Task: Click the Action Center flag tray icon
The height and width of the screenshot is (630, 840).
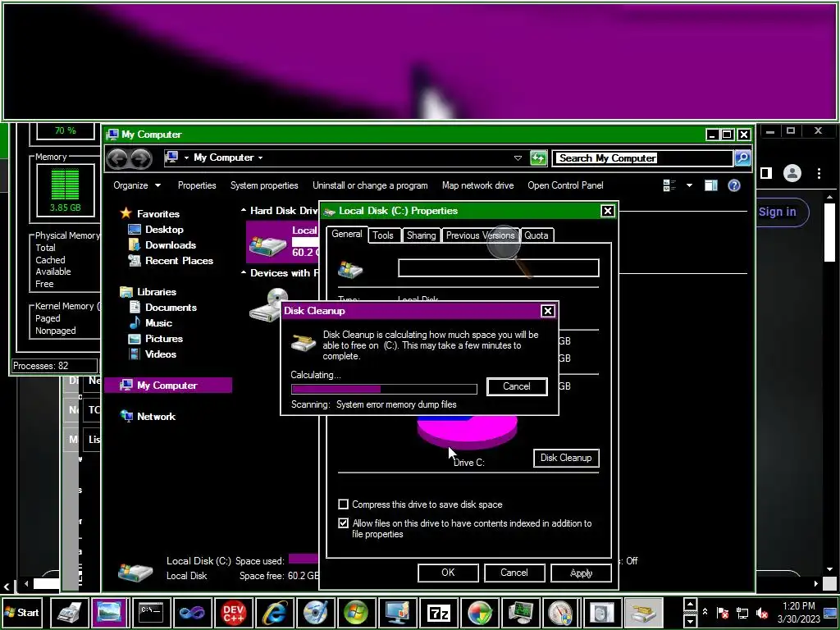Action: (x=723, y=613)
